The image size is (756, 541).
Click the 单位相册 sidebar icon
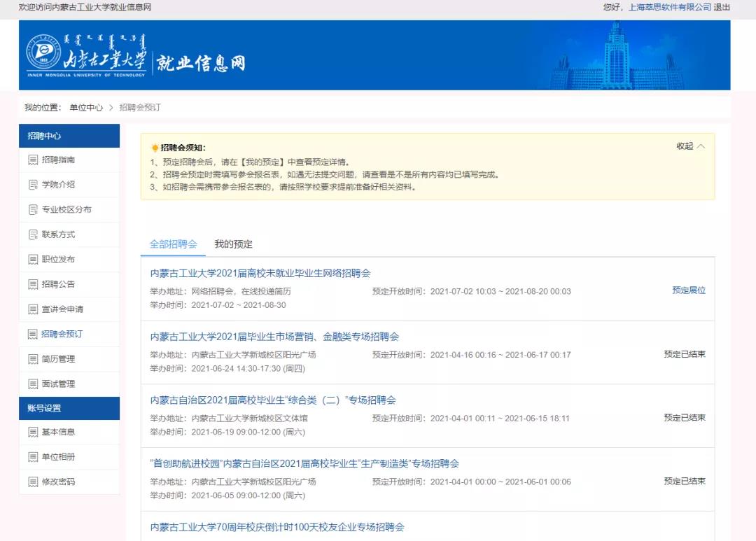point(33,457)
